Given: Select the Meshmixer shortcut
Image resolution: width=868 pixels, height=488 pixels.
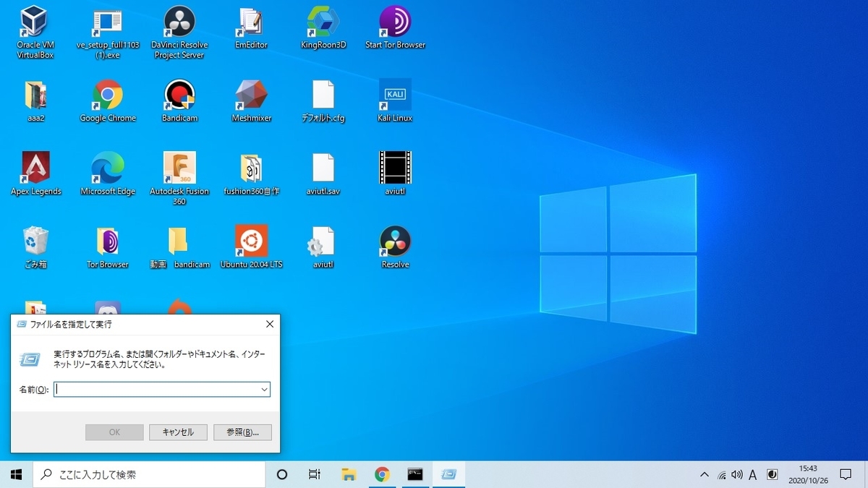Looking at the screenshot, I should [x=252, y=101].
